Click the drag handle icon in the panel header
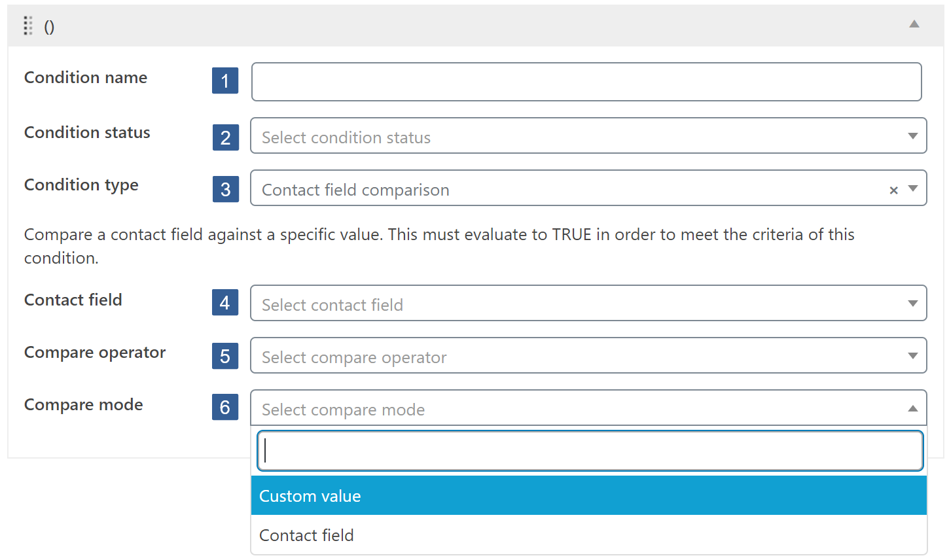The height and width of the screenshot is (560, 949). 27,26
